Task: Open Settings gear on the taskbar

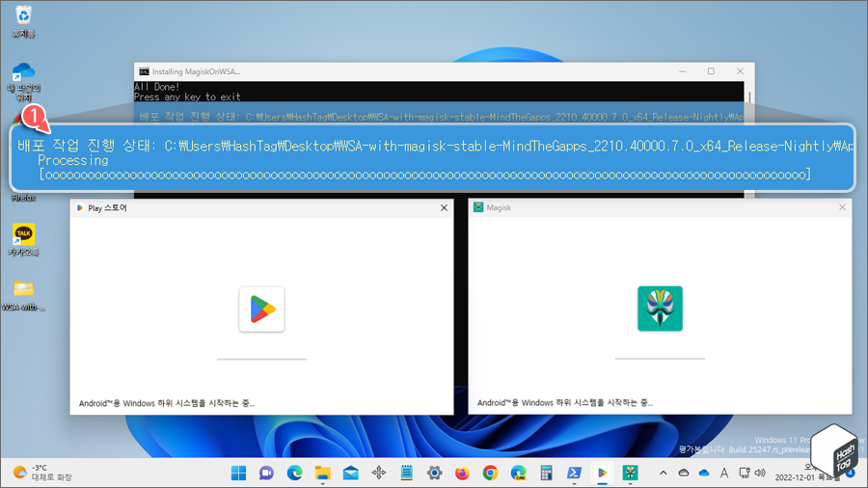Action: (435, 474)
